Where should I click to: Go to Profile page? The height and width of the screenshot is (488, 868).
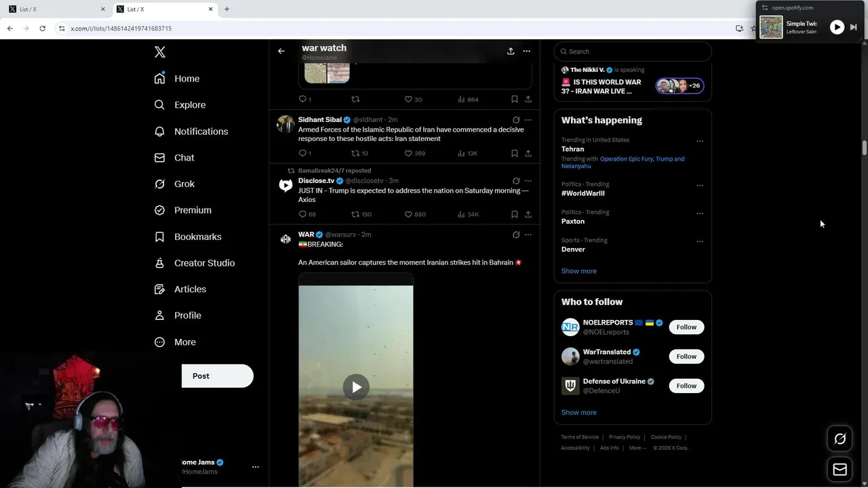(178, 315)
